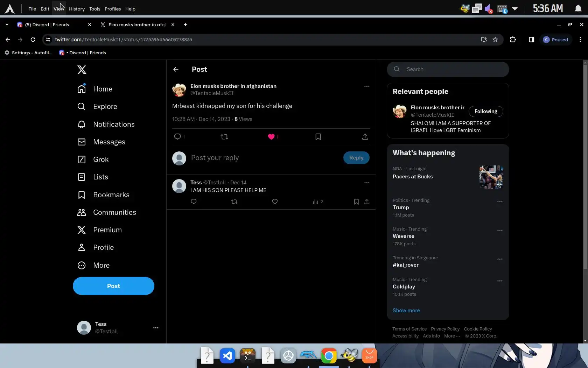Bookmark the Mrbeast kidnapped post
The height and width of the screenshot is (368, 588).
(318, 137)
